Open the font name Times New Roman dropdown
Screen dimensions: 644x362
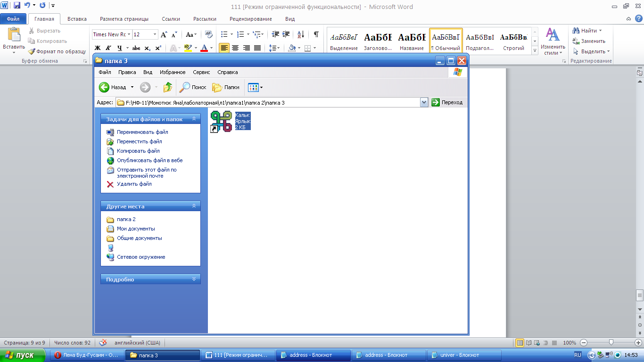[x=129, y=34]
